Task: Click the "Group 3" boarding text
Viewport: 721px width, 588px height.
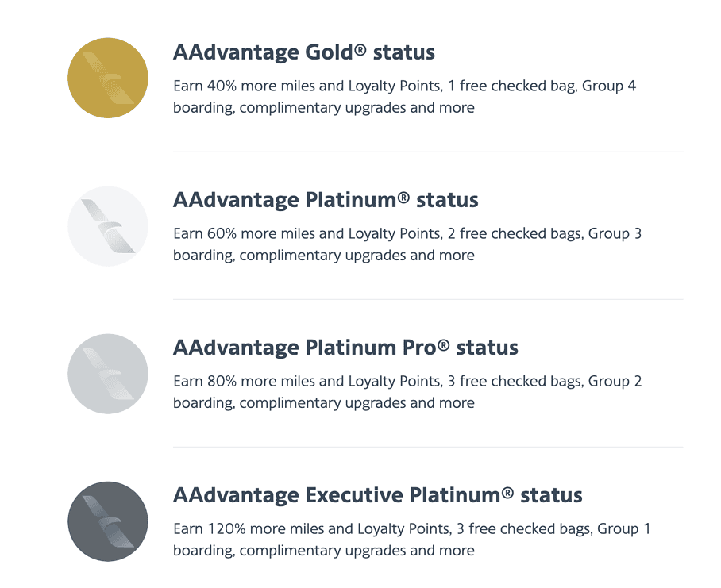Action: pos(615,233)
